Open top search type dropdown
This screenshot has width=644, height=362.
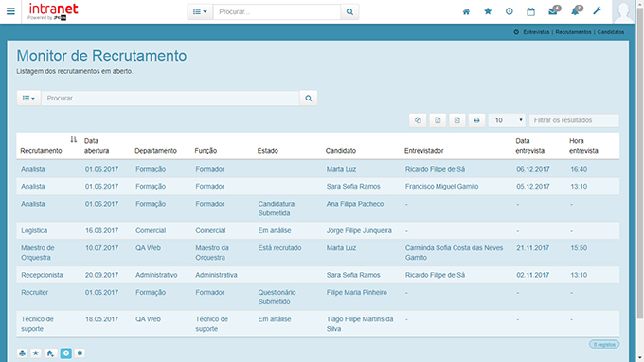(200, 12)
